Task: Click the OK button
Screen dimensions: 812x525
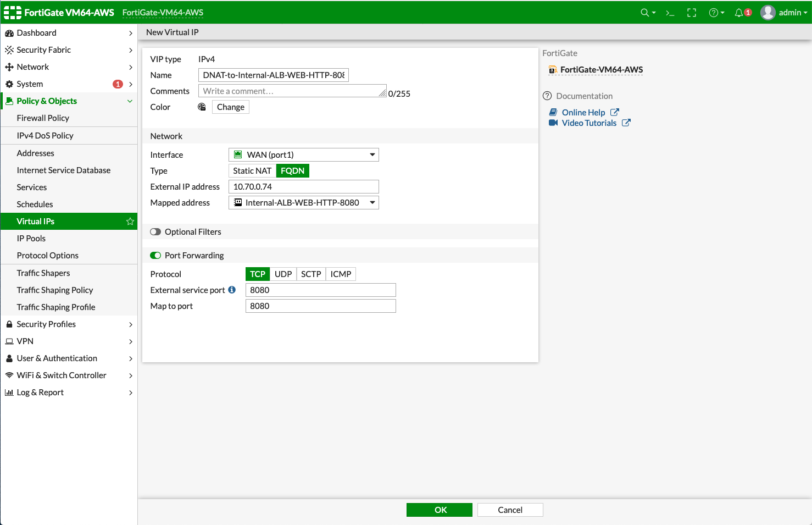Action: (440, 510)
